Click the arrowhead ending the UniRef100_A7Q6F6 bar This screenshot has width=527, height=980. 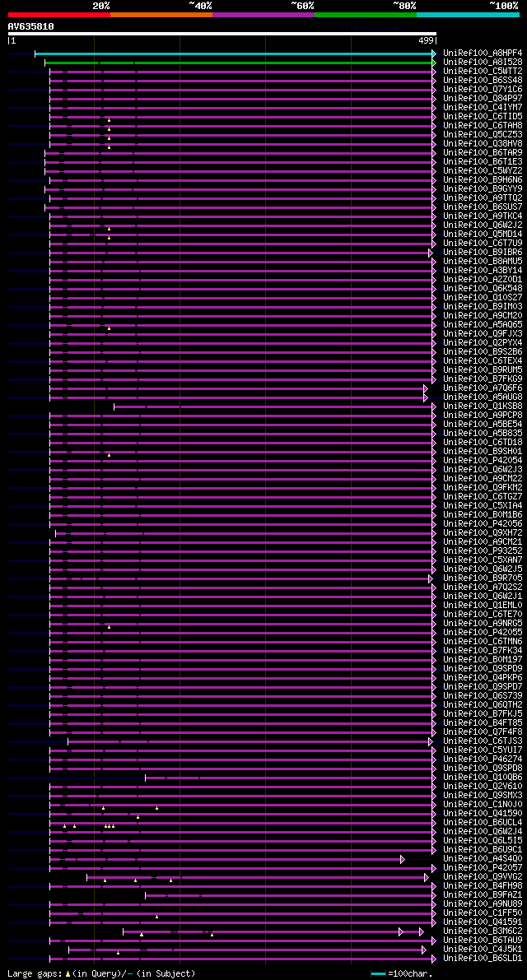[x=426, y=388]
